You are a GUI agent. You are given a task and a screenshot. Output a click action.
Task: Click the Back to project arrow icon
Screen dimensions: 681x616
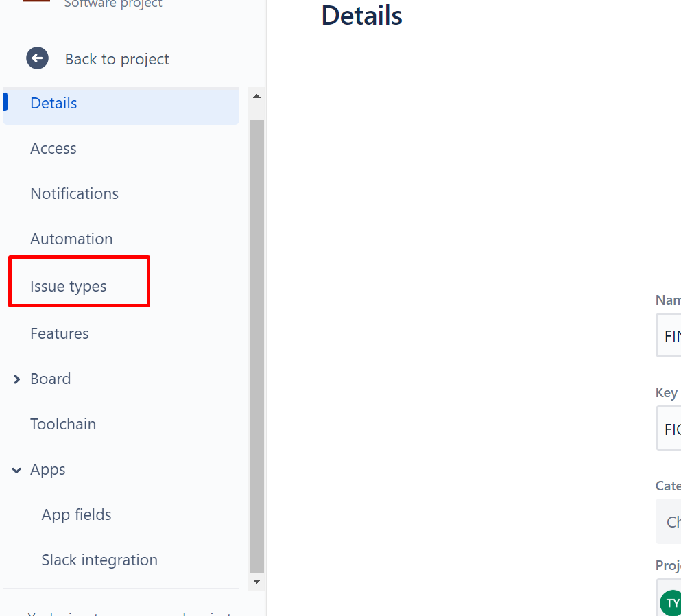coord(37,58)
